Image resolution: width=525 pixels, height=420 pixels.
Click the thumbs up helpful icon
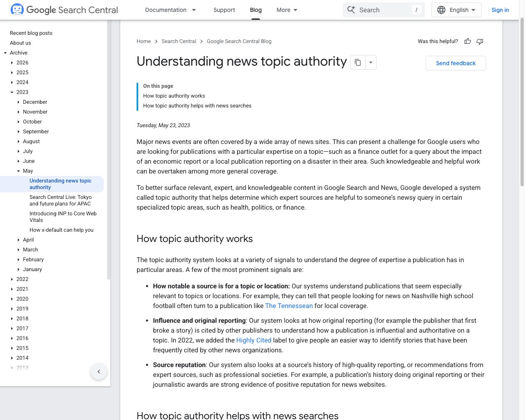point(468,41)
